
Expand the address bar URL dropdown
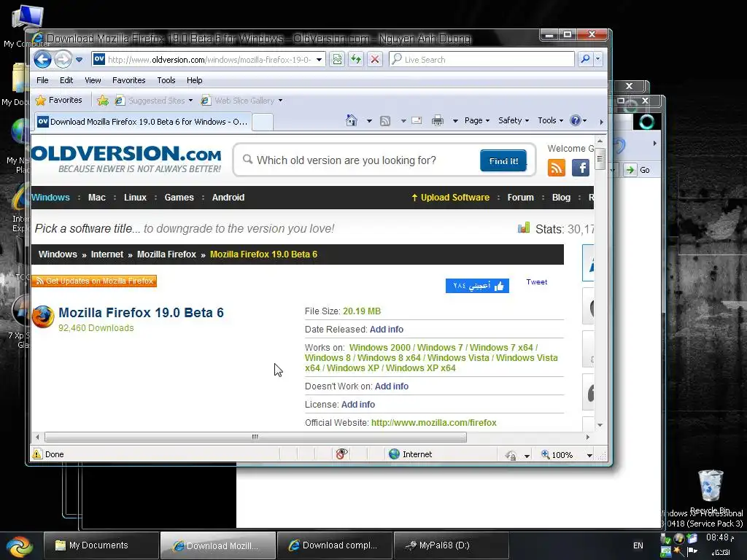(x=320, y=60)
